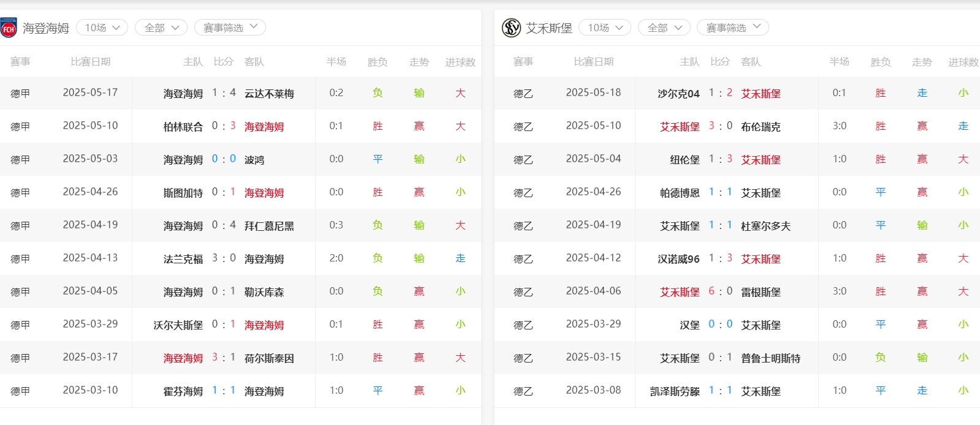Click the Heidenheim (海登海姆) club logo icon
The height and width of the screenshot is (425, 980).
(x=9, y=28)
